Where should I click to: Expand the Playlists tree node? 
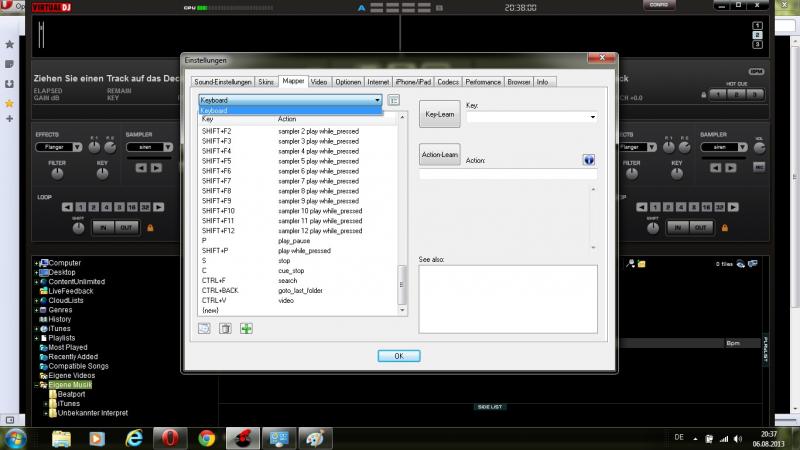pos(36,338)
